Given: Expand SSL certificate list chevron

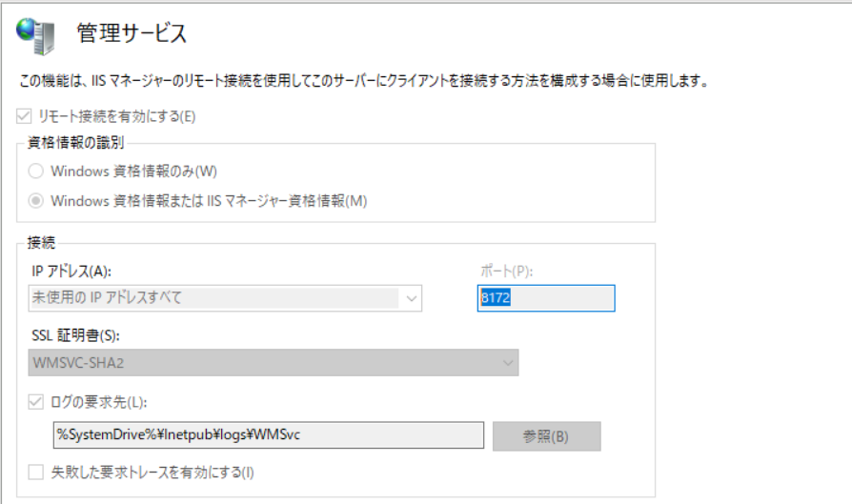Looking at the screenshot, I should [x=508, y=363].
